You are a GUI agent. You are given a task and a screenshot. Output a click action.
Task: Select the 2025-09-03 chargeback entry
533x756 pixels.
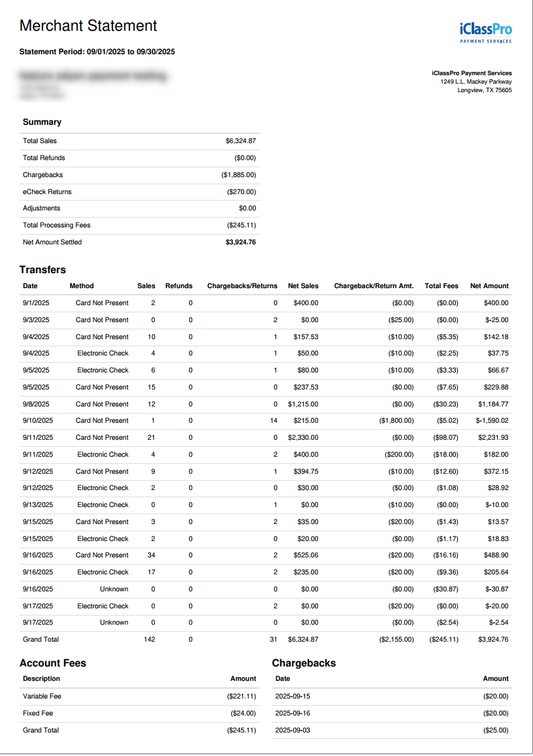(x=392, y=730)
